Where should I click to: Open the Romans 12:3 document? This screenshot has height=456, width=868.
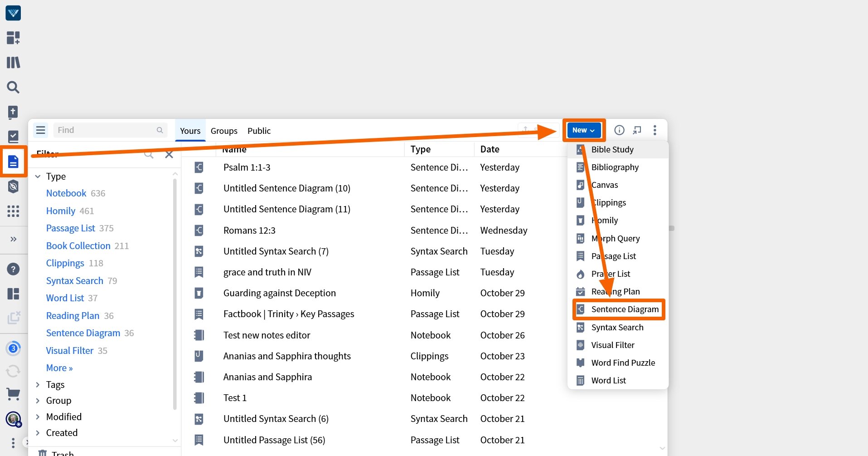249,230
